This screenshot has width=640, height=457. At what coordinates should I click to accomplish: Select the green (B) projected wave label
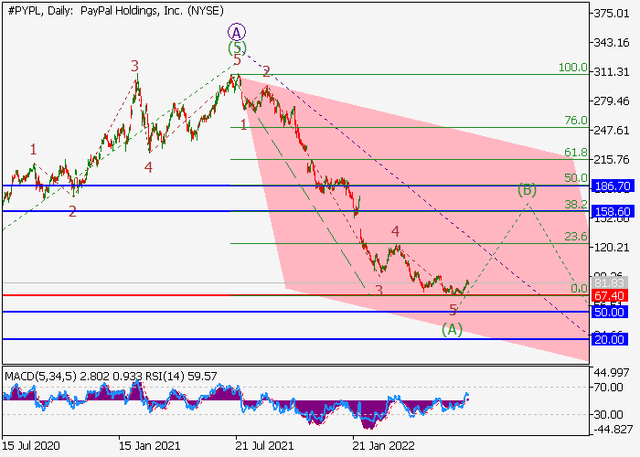(x=527, y=189)
